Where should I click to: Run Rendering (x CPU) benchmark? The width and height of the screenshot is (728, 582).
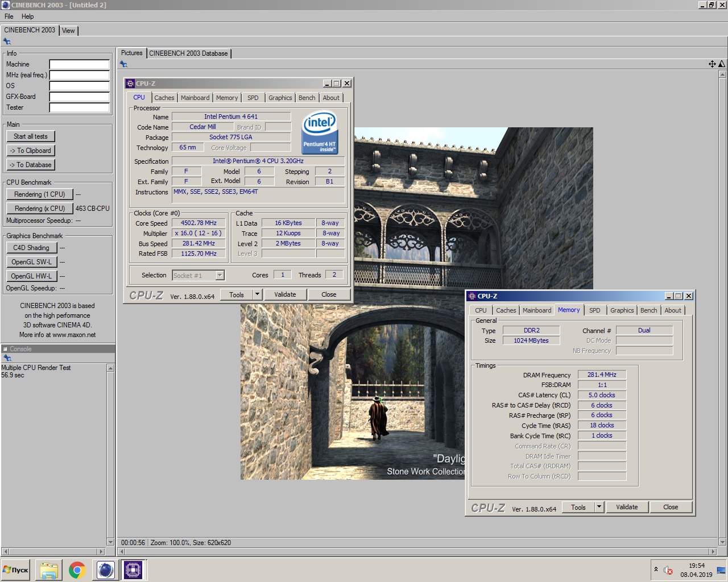[x=40, y=209]
